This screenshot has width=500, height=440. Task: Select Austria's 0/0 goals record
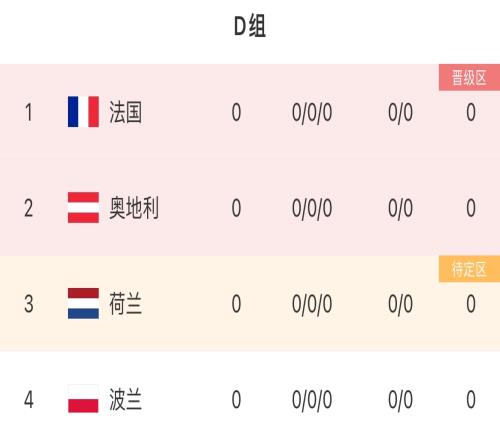coord(400,209)
